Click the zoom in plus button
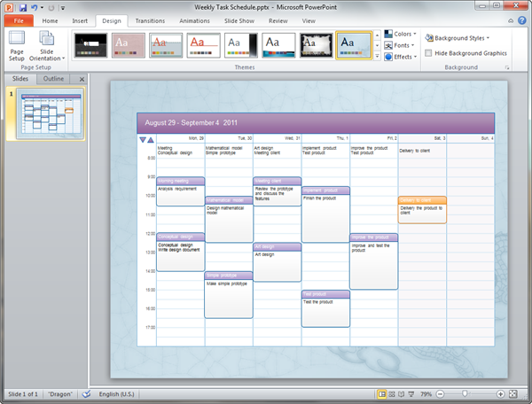Image resolution: width=532 pixels, height=404 pixels. tap(500, 394)
